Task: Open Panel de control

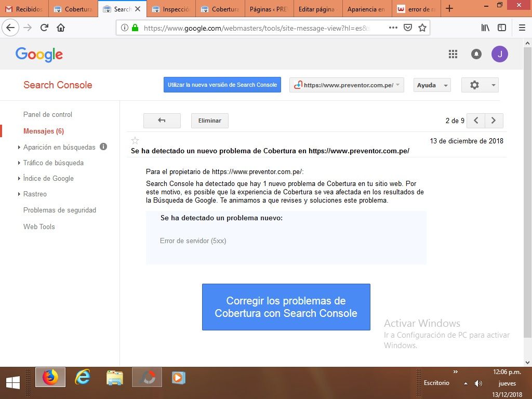Action: point(48,114)
